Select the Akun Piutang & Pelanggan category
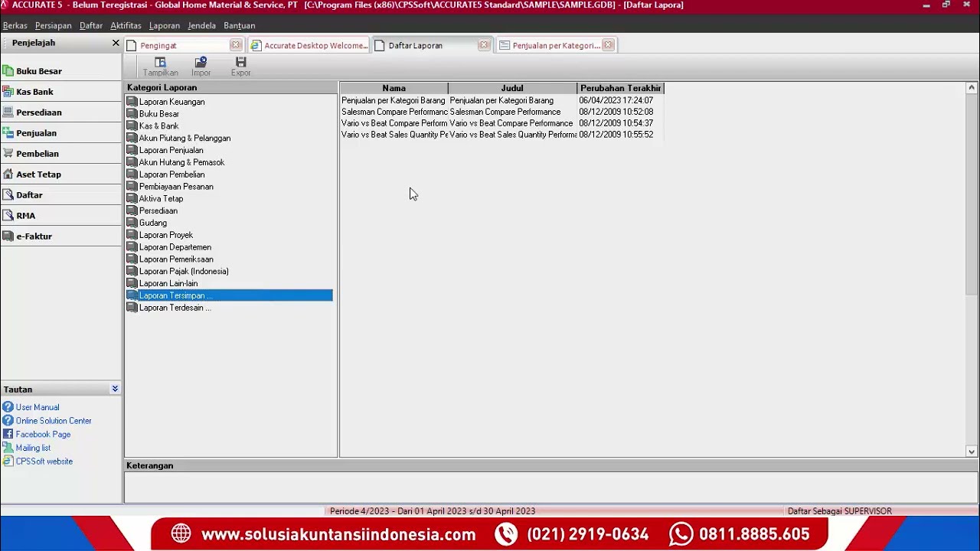This screenshot has width=980, height=551. coord(185,139)
